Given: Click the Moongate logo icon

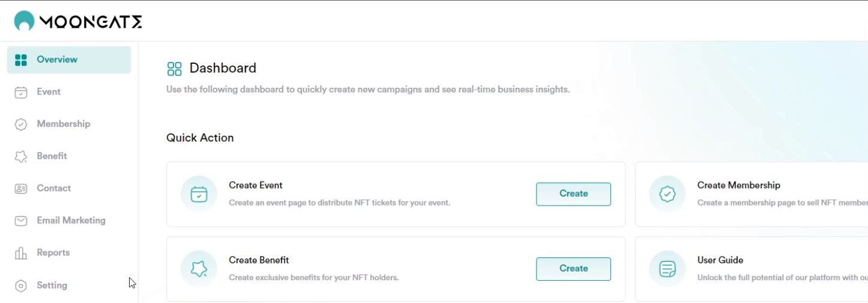Looking at the screenshot, I should tap(24, 21).
